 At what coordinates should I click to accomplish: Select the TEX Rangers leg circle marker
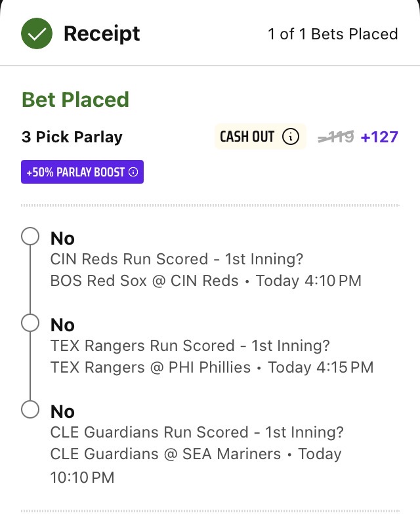coord(30,323)
